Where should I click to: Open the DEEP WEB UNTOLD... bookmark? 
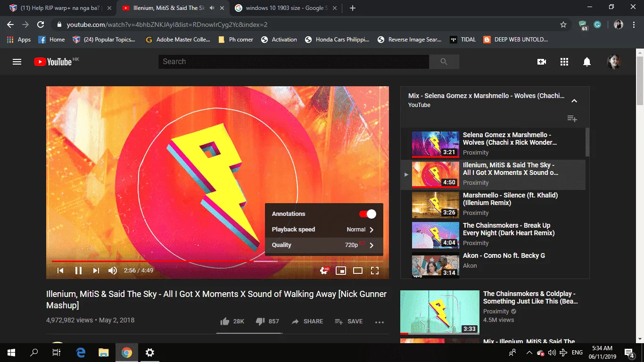coord(516,40)
